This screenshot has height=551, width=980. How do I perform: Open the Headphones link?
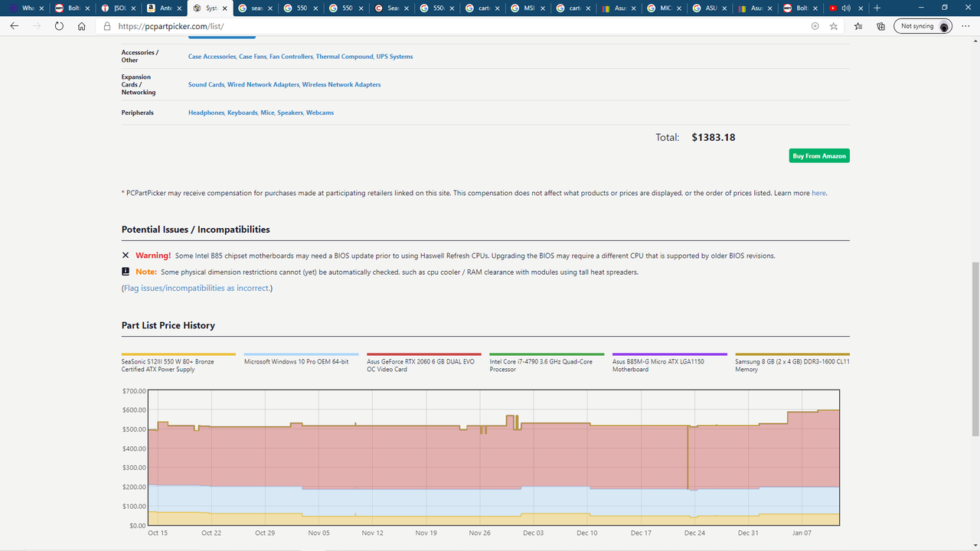[206, 112]
